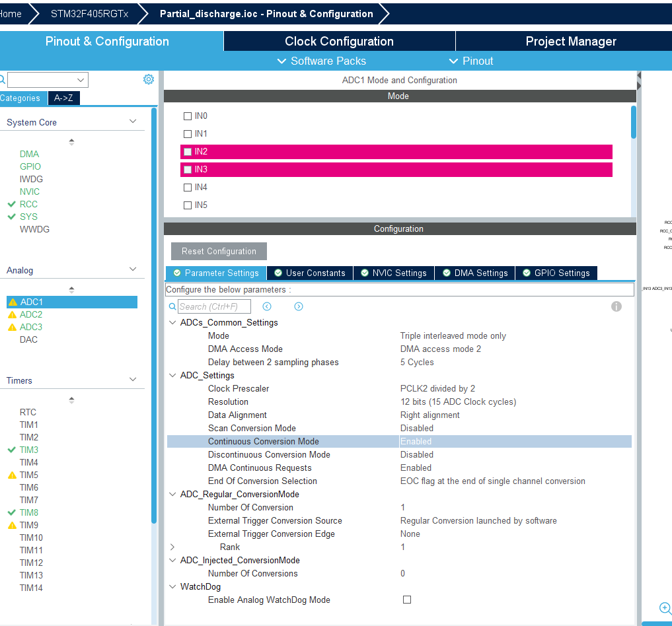The width and height of the screenshot is (672, 626).
Task: Click TIM9 warning triangle icon
Action: click(13, 525)
